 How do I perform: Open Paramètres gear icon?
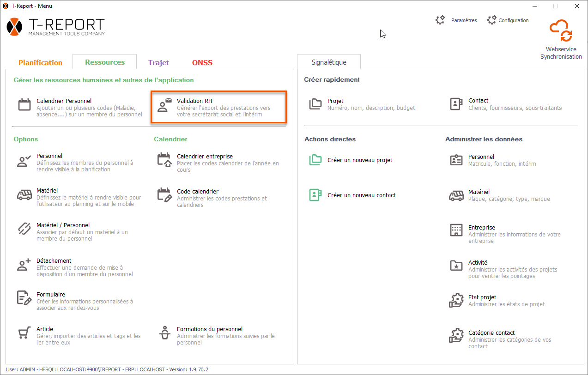(440, 20)
